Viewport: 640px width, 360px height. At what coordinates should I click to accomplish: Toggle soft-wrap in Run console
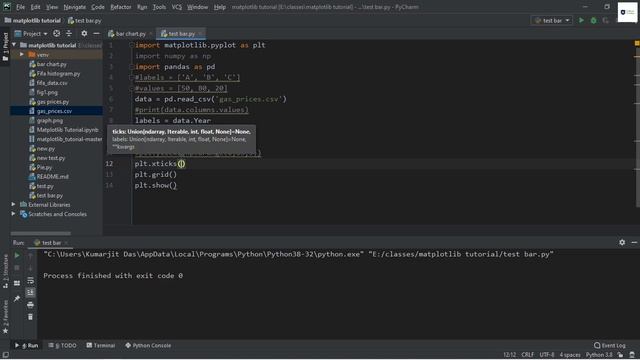tap(30, 280)
